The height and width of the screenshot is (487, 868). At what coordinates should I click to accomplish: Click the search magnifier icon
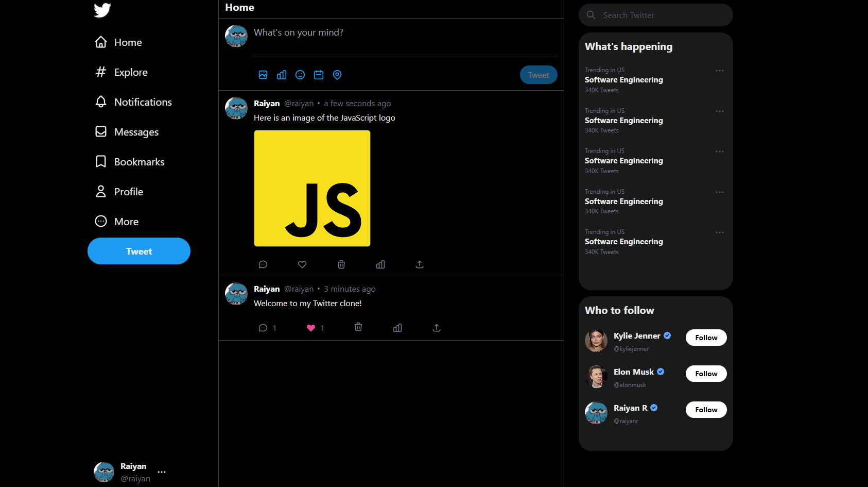[x=591, y=15]
